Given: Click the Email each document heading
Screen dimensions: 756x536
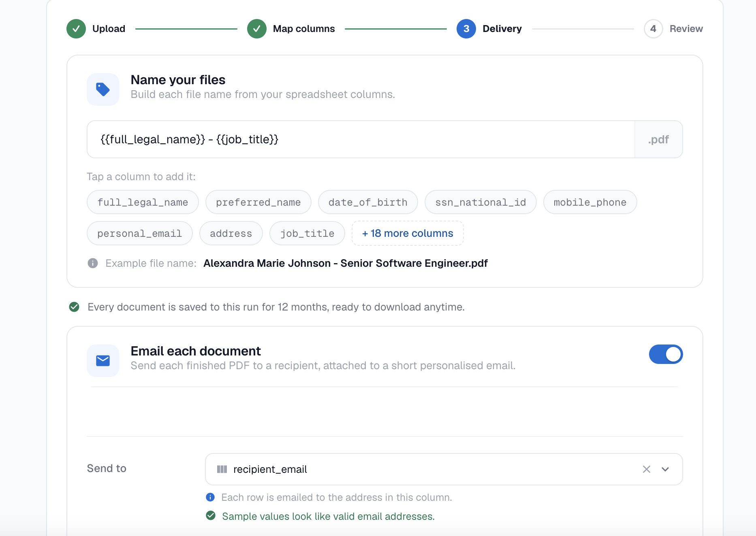Looking at the screenshot, I should [x=196, y=351].
